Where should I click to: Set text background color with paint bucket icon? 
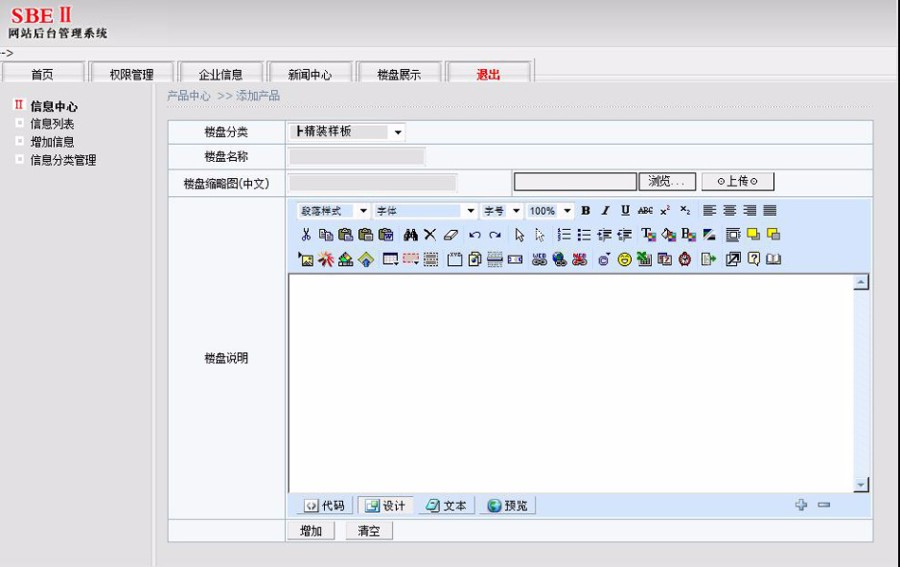click(668, 235)
